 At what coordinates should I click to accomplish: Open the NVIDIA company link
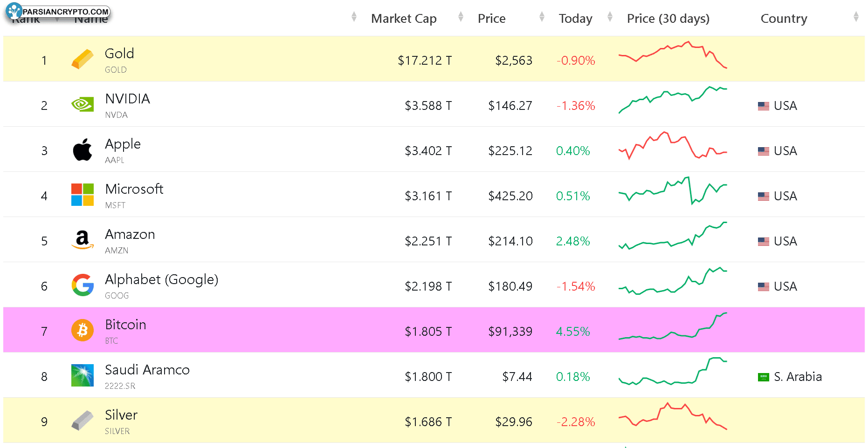(128, 99)
